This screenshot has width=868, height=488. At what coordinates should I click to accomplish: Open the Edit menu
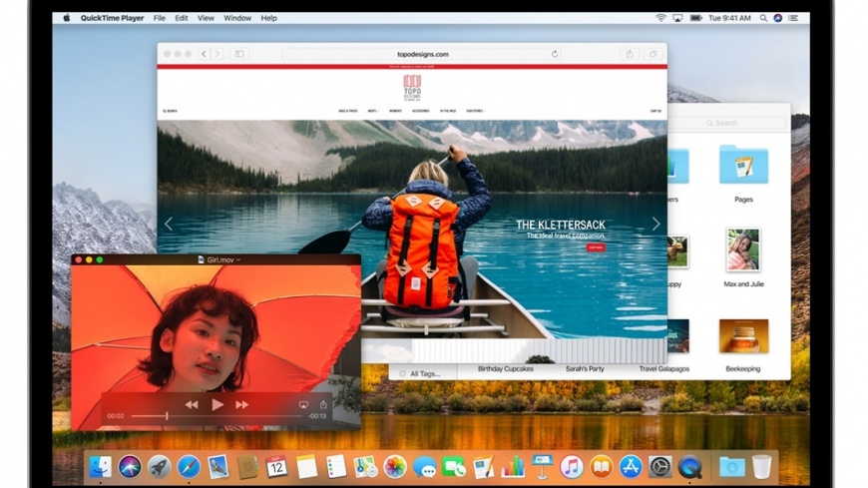tap(181, 18)
